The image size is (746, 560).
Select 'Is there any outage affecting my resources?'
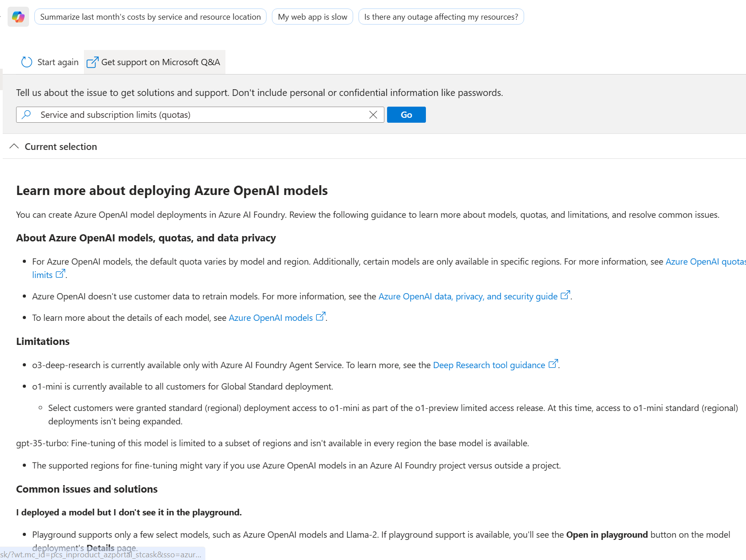441,17
